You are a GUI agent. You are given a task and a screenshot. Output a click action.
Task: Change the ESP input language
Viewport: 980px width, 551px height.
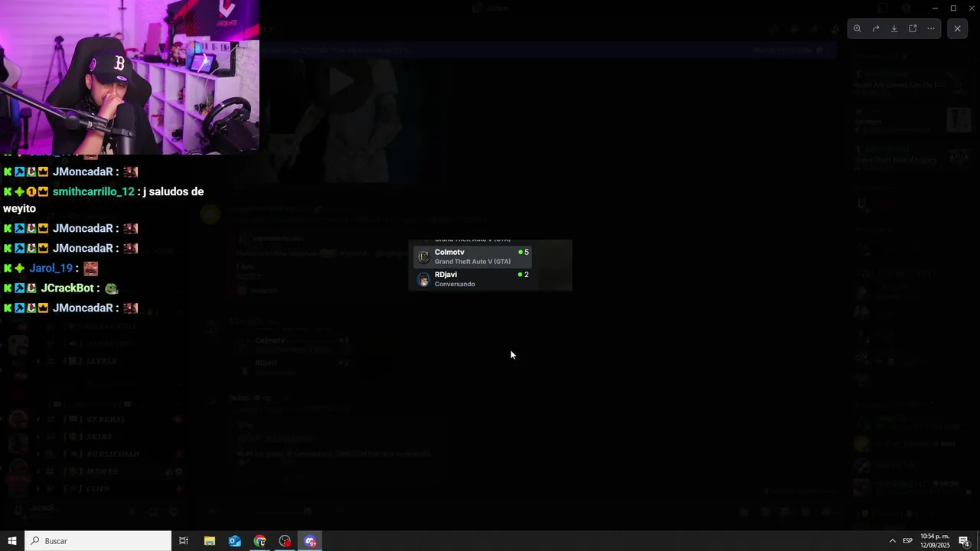click(x=907, y=541)
